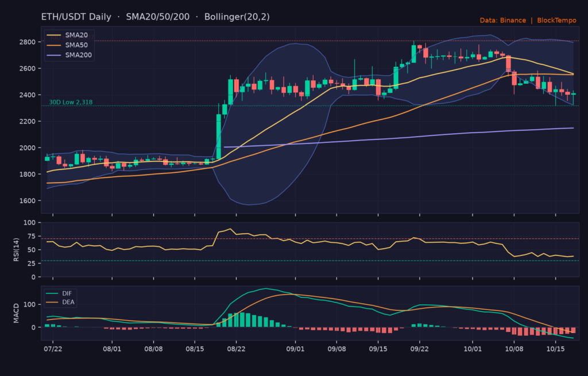
Task: Click the 10/15 date label
Action: 555,349
